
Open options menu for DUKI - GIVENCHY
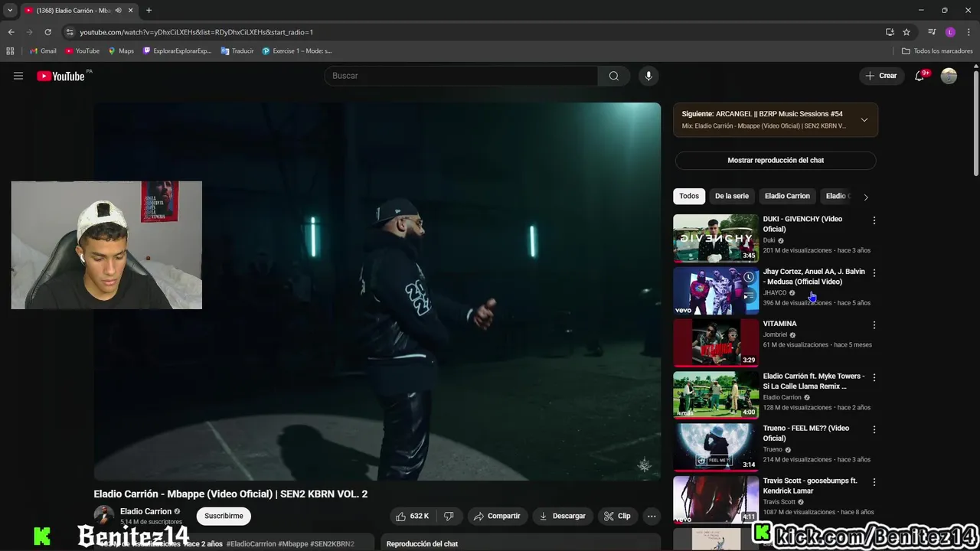pos(874,220)
